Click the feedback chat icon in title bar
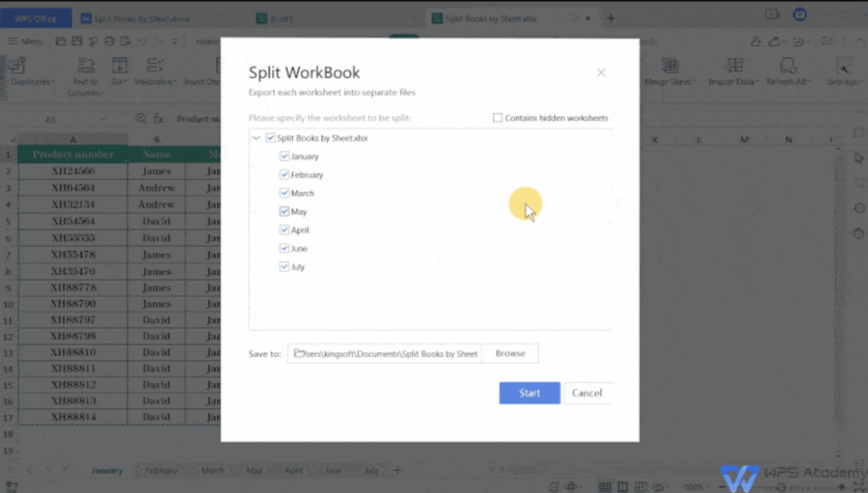868x493 pixels. coord(800,14)
